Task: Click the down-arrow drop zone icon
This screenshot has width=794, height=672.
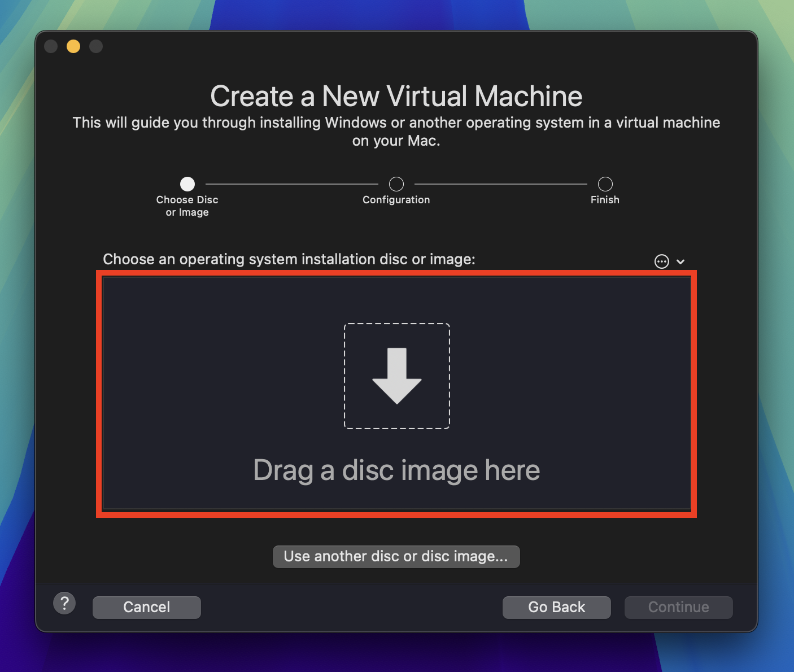Action: [396, 376]
